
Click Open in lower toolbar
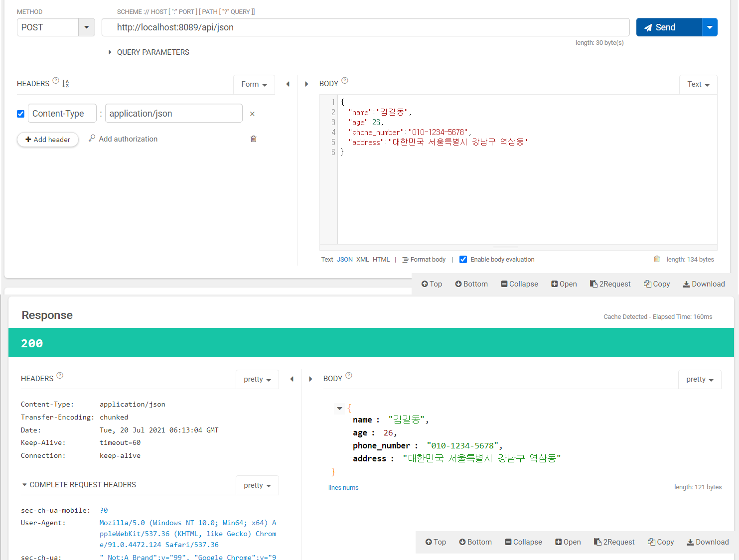pos(568,542)
